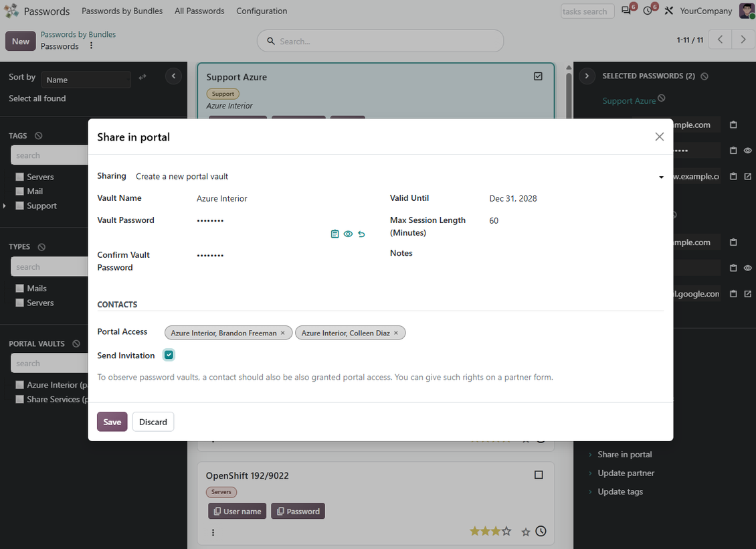Discard the portal share dialog
The image size is (756, 549).
tap(153, 422)
